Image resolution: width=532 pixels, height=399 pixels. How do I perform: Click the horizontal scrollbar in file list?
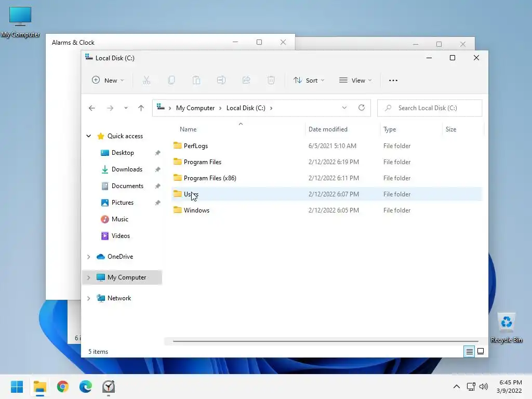(x=325, y=341)
